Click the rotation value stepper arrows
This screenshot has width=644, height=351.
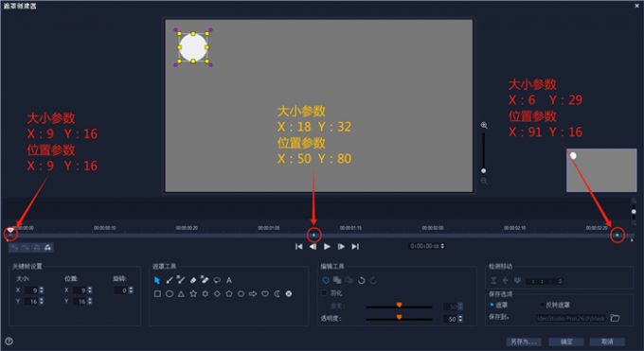[131, 290]
